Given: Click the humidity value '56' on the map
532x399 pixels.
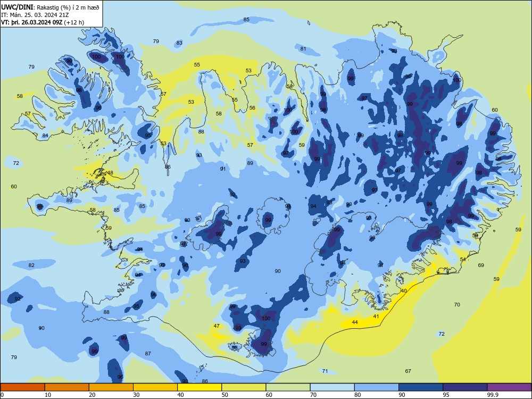Looking at the screenshot, I should (x=252, y=107).
